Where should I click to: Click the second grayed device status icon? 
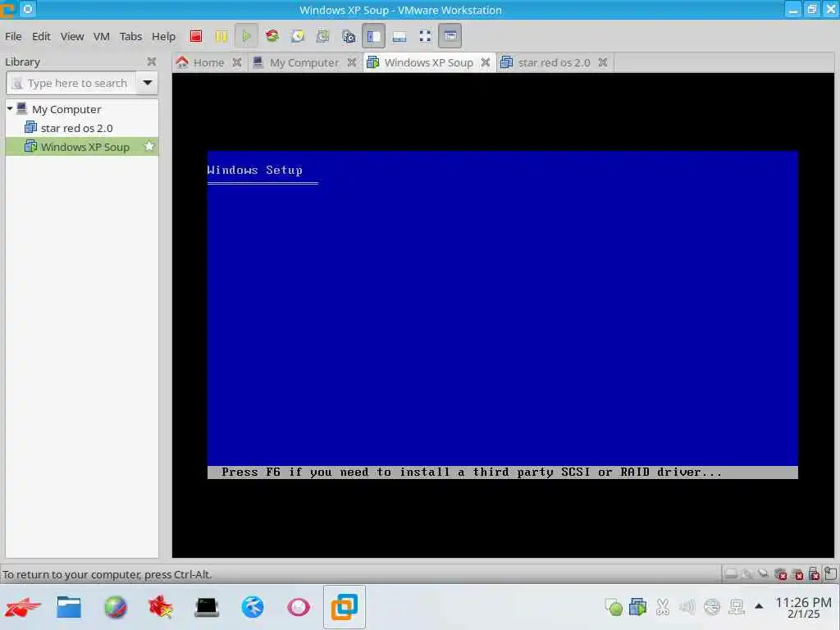[x=747, y=574]
